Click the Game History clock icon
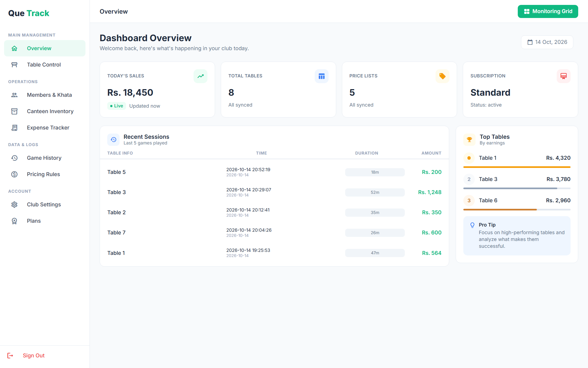 tap(14, 158)
